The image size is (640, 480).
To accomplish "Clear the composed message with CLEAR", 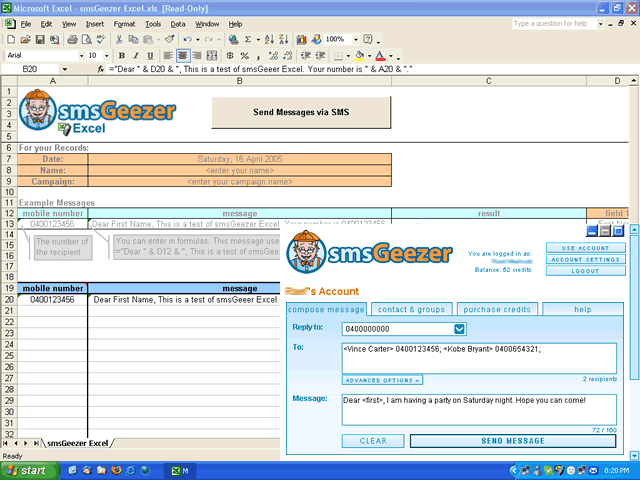I will [373, 441].
